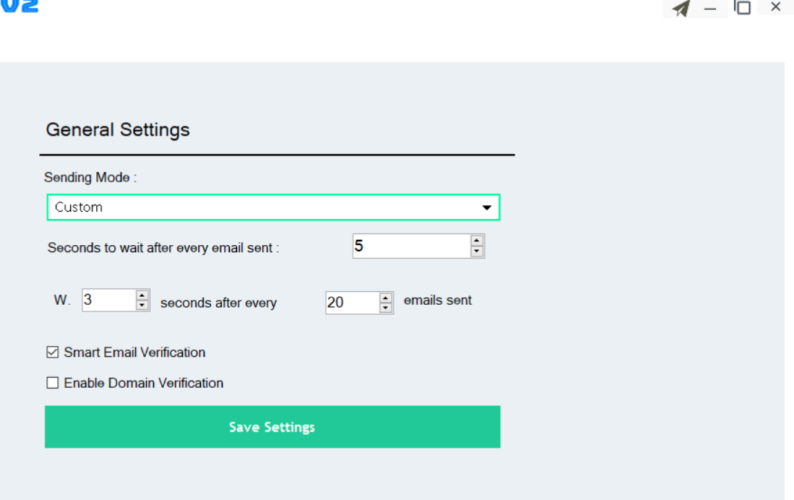794x500 pixels.
Task: Click the paper plane send icon
Action: [x=681, y=9]
